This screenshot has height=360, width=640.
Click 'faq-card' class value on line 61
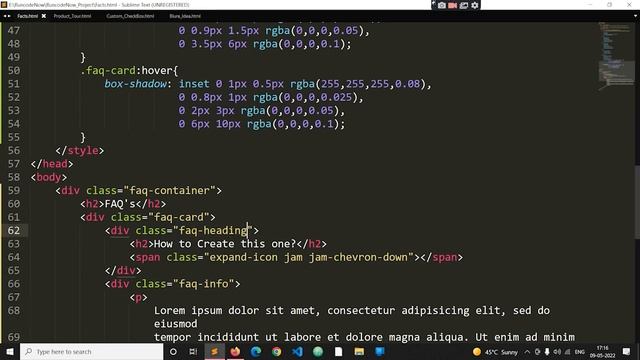(179, 217)
